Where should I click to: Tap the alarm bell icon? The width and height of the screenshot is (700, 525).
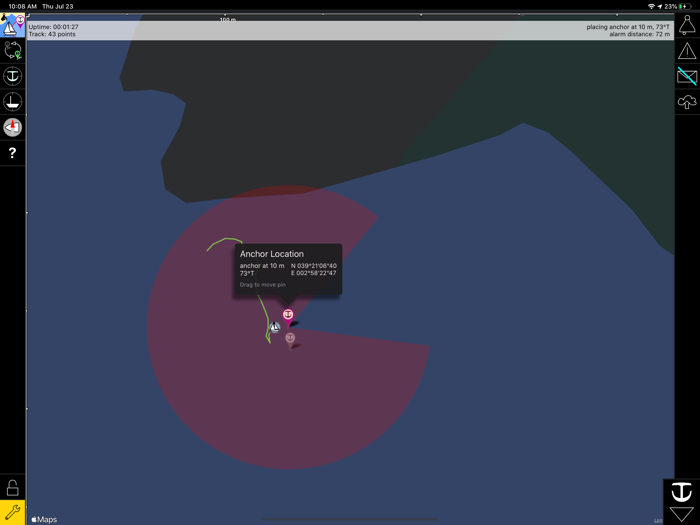(687, 25)
